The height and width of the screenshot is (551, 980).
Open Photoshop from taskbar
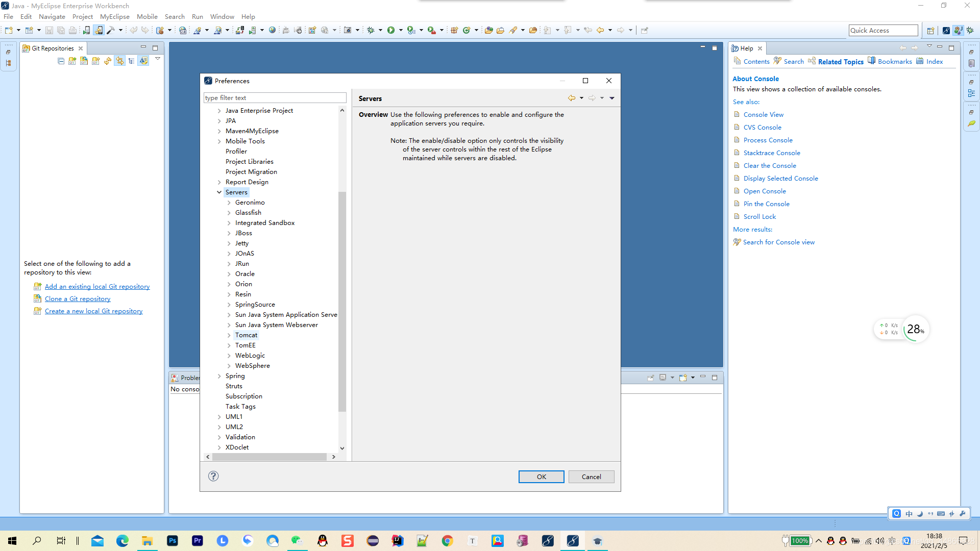pyautogui.click(x=173, y=541)
